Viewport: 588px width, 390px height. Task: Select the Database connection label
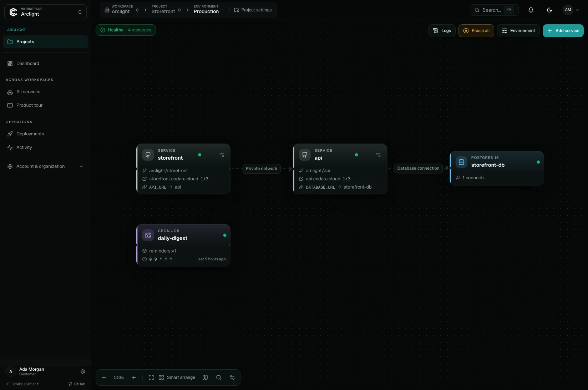pos(418,168)
